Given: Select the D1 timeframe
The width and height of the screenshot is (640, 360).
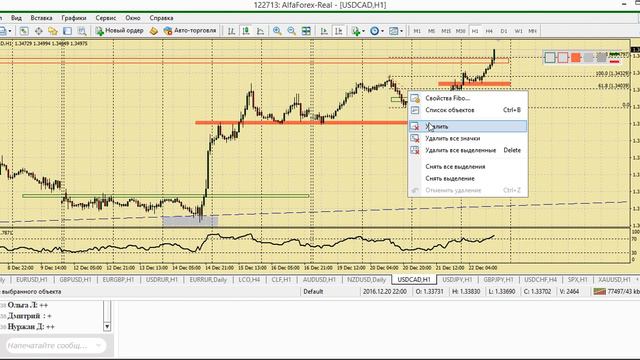Looking at the screenshot, I should tap(504, 31).
